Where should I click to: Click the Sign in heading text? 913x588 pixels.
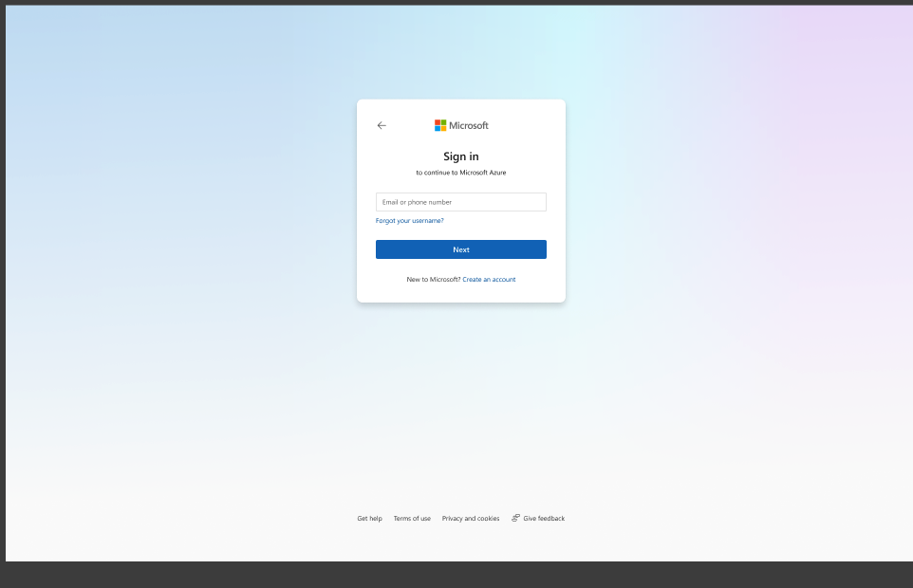(x=461, y=156)
